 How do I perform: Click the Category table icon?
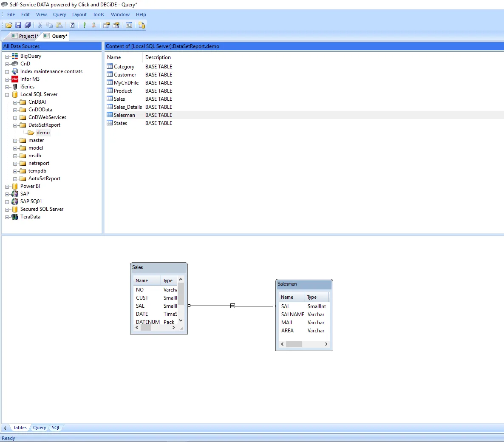(x=110, y=67)
